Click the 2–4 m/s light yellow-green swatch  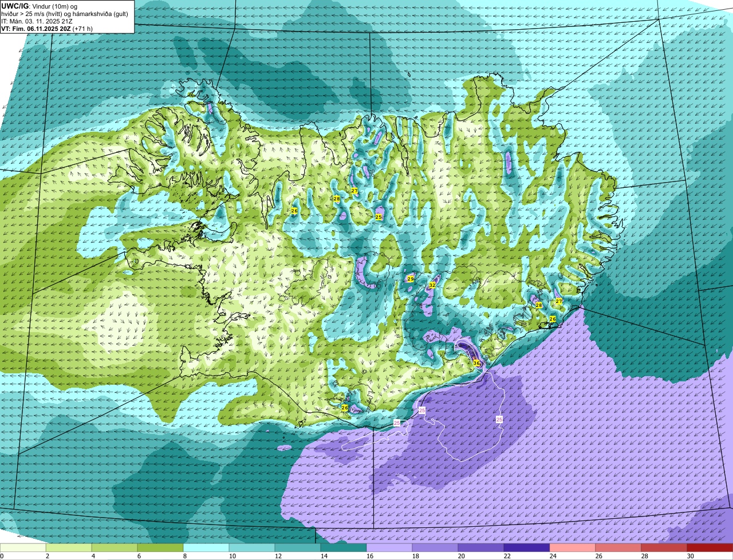(x=69, y=548)
